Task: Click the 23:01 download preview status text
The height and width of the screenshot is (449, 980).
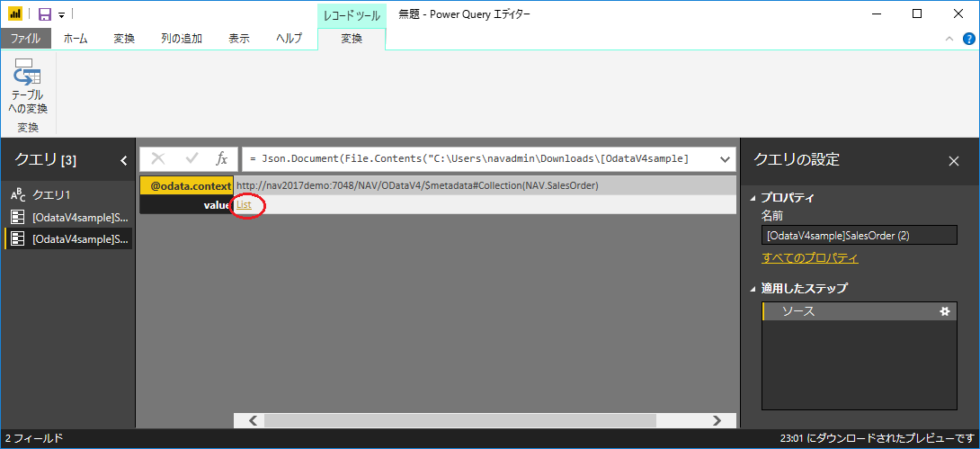Action: [878, 437]
